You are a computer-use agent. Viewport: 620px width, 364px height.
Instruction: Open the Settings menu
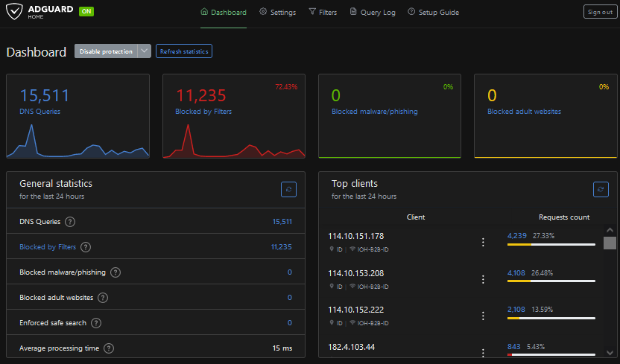[x=277, y=12]
